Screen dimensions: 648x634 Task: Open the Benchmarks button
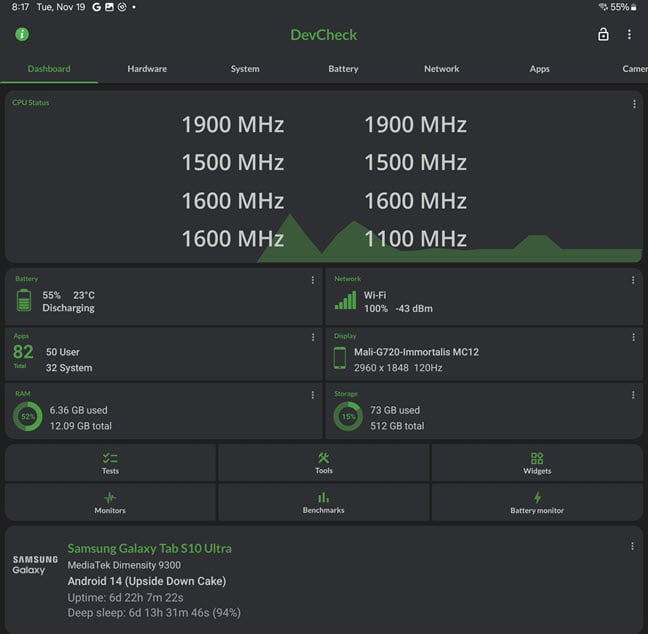coord(324,502)
